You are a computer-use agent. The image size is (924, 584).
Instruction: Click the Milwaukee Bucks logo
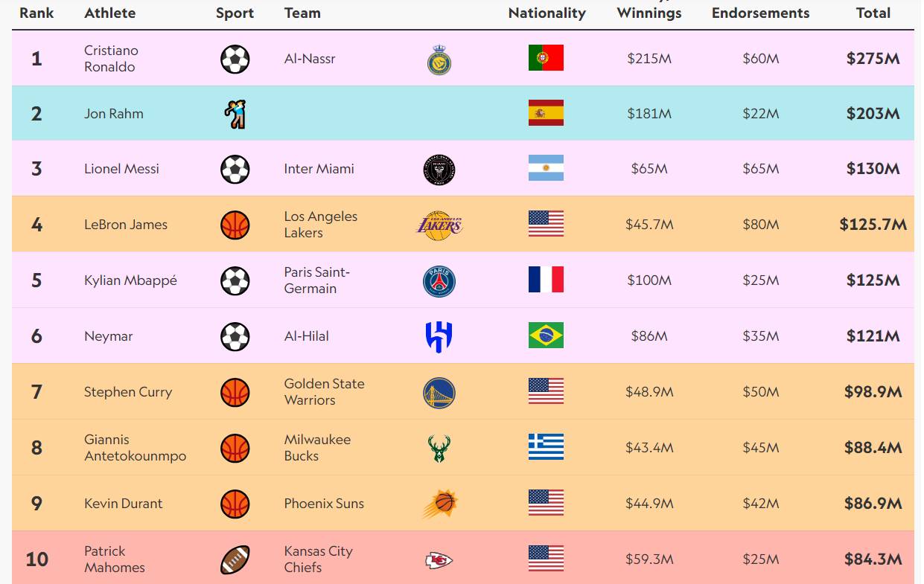tap(439, 448)
